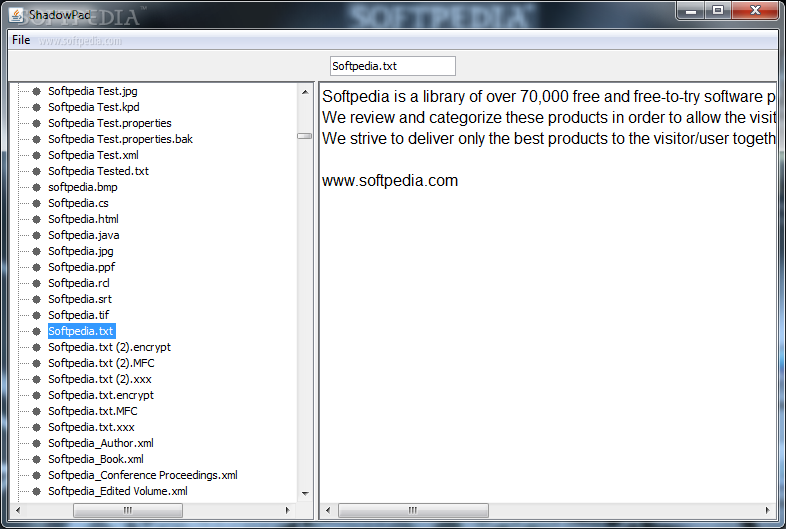Select Softpedia_Conference Proceedings.xml file

[x=143, y=475]
